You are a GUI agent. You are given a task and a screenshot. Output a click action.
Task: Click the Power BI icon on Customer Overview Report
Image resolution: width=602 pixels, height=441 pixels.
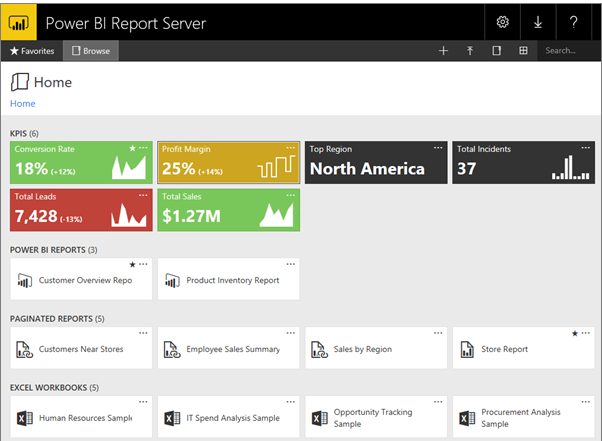point(25,281)
